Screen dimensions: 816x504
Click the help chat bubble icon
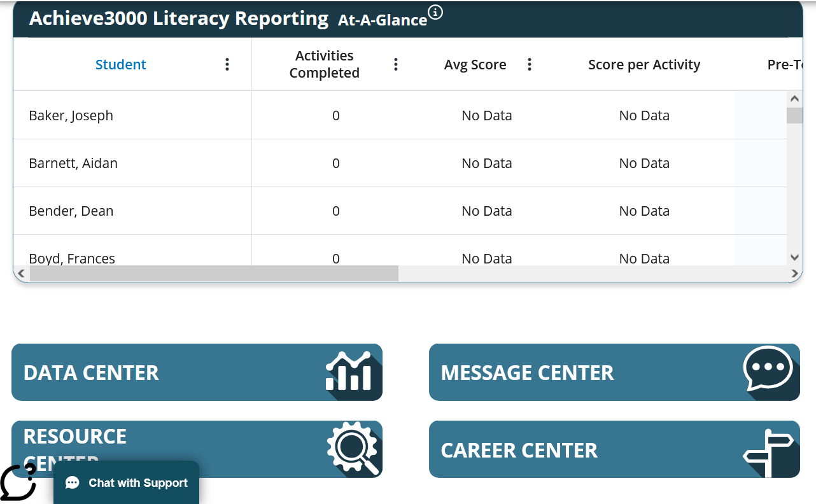click(x=19, y=482)
